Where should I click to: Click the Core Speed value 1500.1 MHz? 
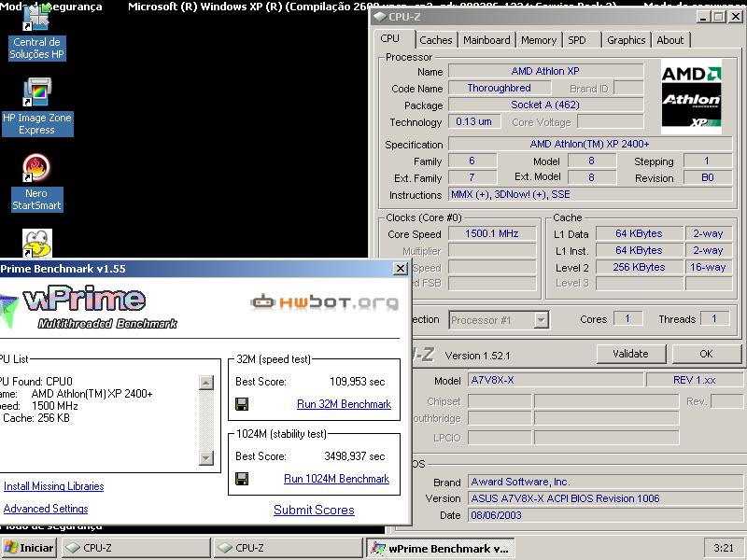point(492,233)
